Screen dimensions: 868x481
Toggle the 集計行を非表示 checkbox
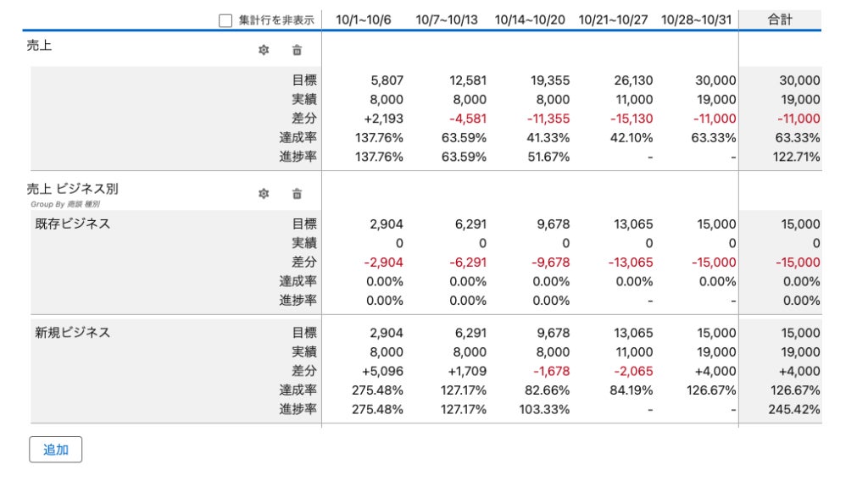(x=225, y=20)
